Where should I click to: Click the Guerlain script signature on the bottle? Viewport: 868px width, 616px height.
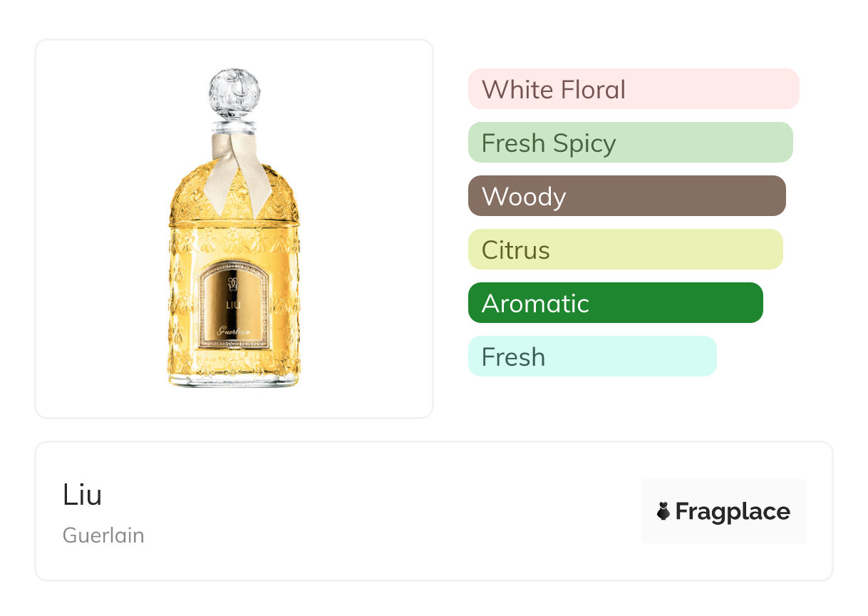tap(234, 330)
